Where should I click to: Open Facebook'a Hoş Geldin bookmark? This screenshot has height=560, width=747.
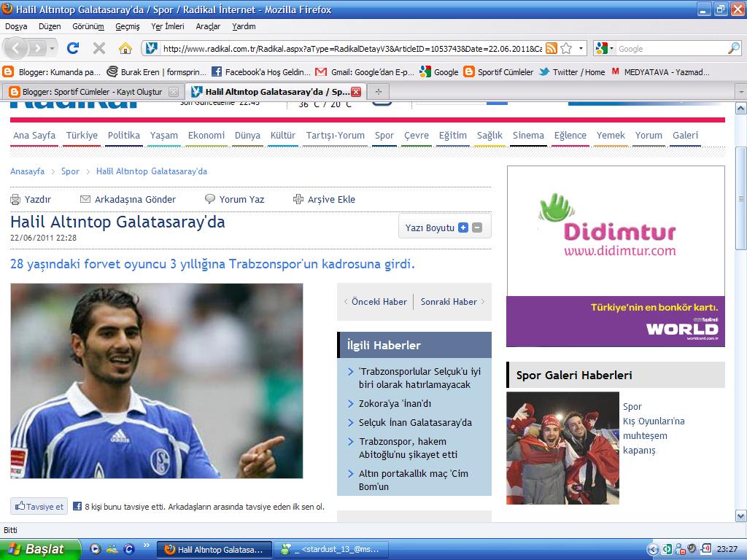click(x=261, y=72)
